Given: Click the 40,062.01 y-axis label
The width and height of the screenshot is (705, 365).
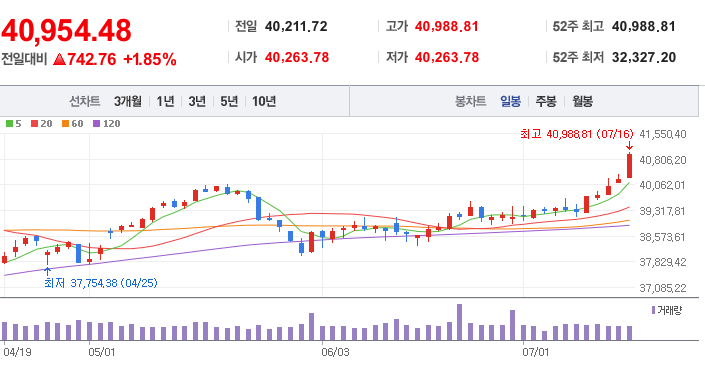Looking at the screenshot, I should click(x=663, y=185).
